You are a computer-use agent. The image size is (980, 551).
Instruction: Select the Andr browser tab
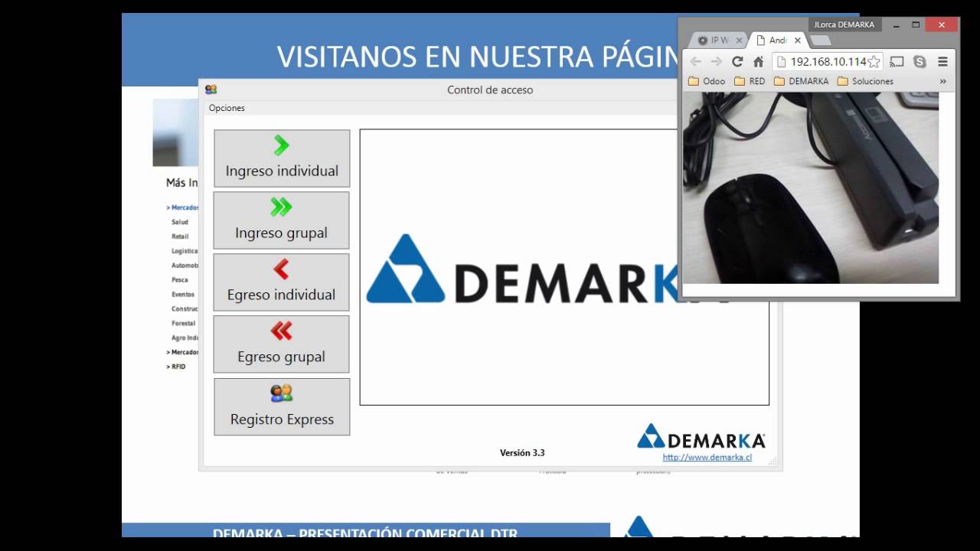(776, 41)
